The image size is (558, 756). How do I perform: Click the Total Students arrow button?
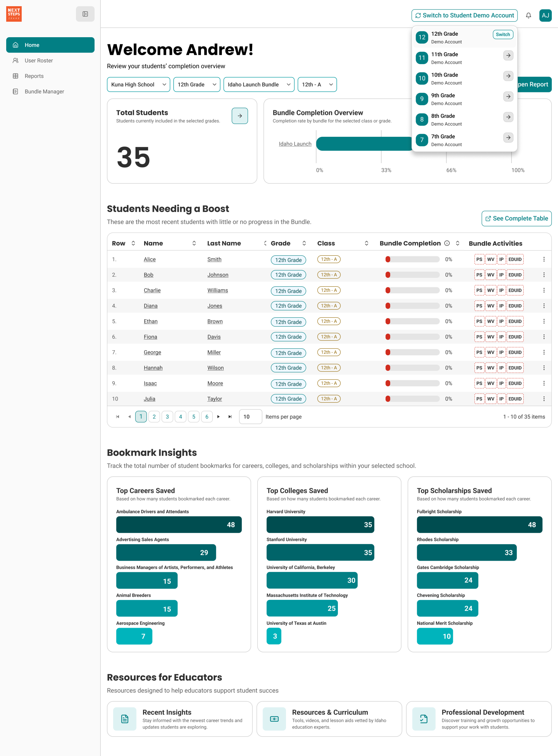[x=240, y=116]
